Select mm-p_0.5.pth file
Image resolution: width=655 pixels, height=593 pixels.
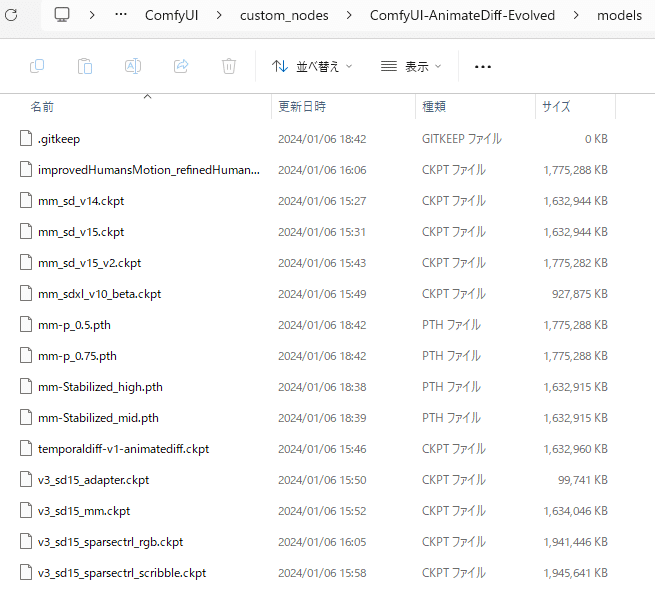(74, 325)
